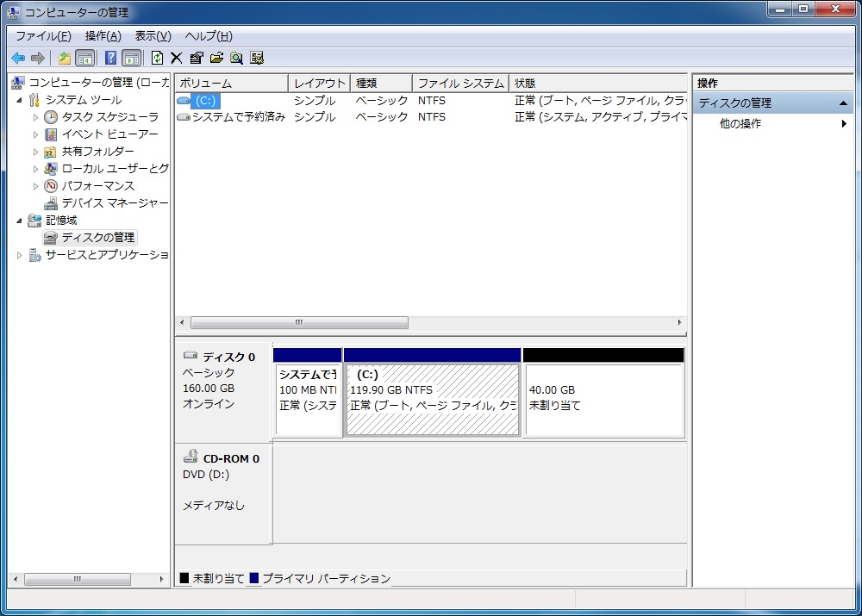Click the CD-ROM 0 drive icon
Screen dimensions: 862x616
click(x=191, y=456)
